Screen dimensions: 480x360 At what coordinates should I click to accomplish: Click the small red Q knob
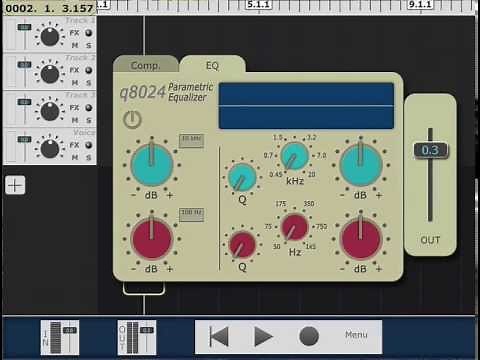242,245
